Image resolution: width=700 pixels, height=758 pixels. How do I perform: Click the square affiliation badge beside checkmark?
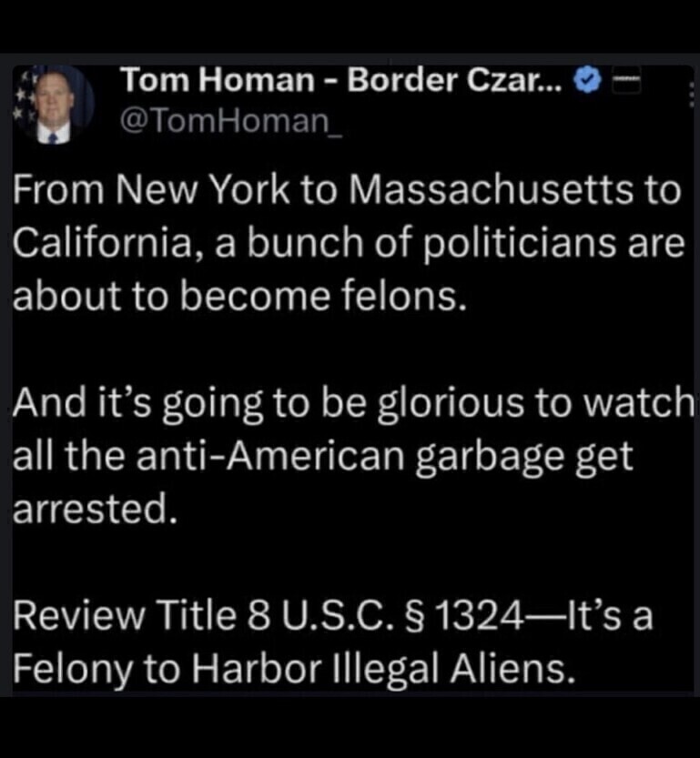tap(626, 81)
